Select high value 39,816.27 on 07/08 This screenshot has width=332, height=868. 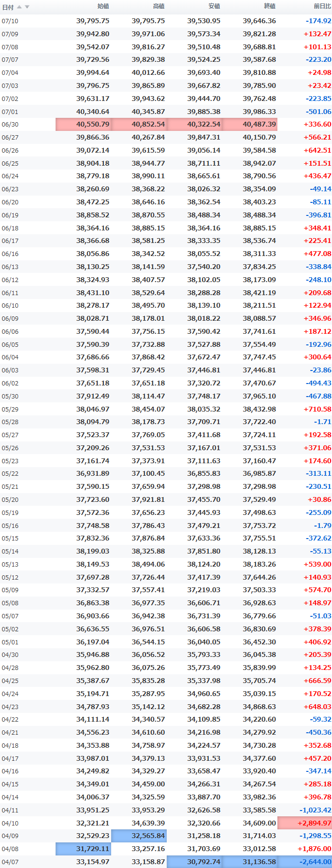tap(148, 47)
